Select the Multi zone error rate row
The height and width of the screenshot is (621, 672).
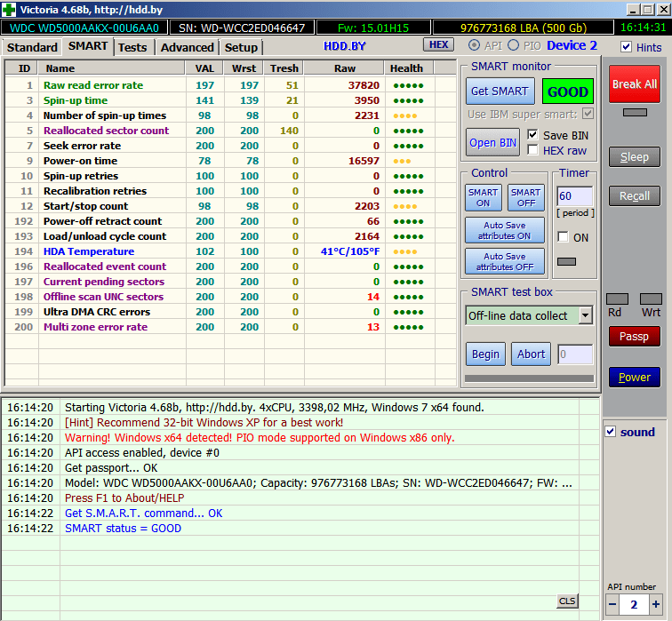click(230, 327)
